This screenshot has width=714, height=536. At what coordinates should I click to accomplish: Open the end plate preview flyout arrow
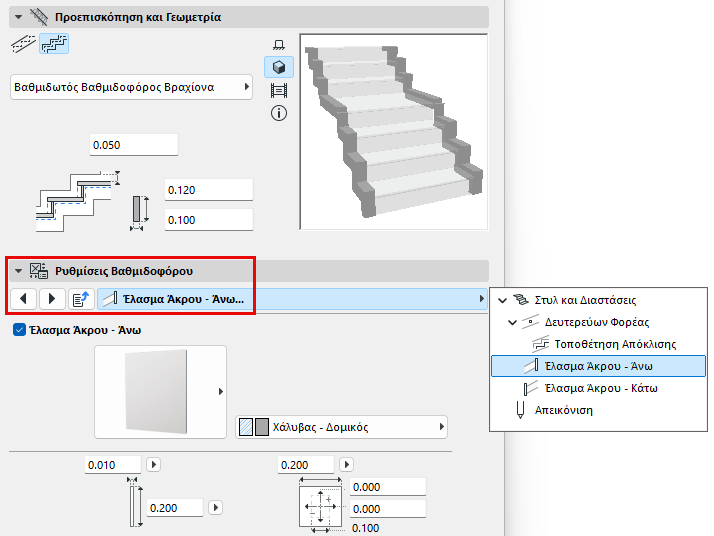point(221,392)
